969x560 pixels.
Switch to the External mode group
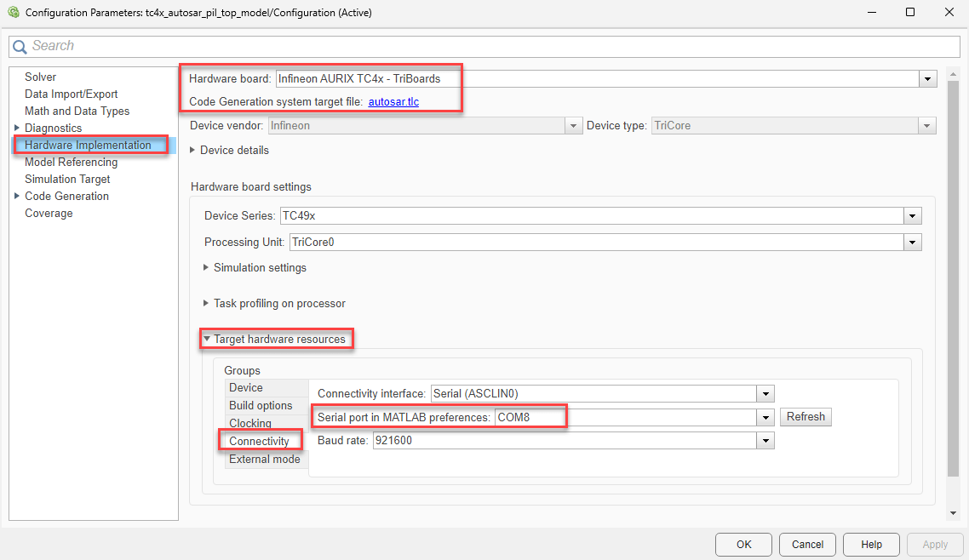pyautogui.click(x=264, y=459)
